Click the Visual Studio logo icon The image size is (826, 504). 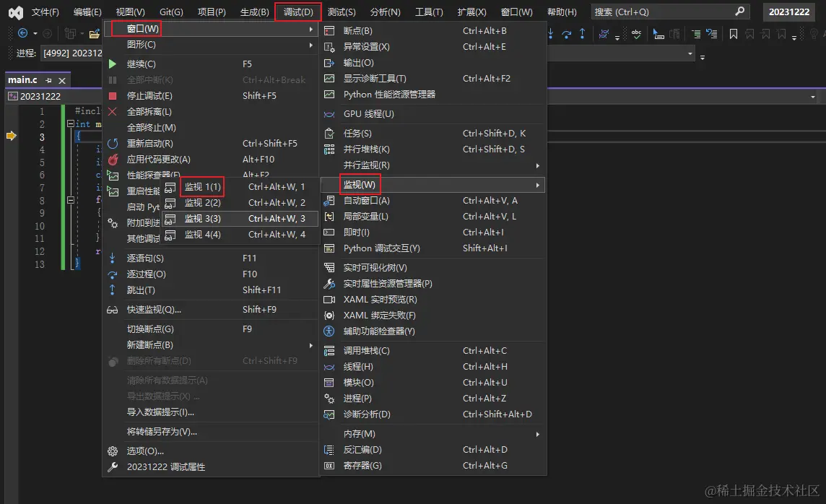(x=16, y=12)
